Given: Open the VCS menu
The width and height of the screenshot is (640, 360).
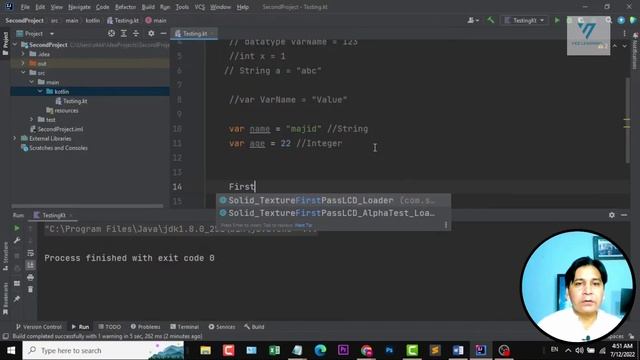Looking at the screenshot, I should click(x=200, y=7).
